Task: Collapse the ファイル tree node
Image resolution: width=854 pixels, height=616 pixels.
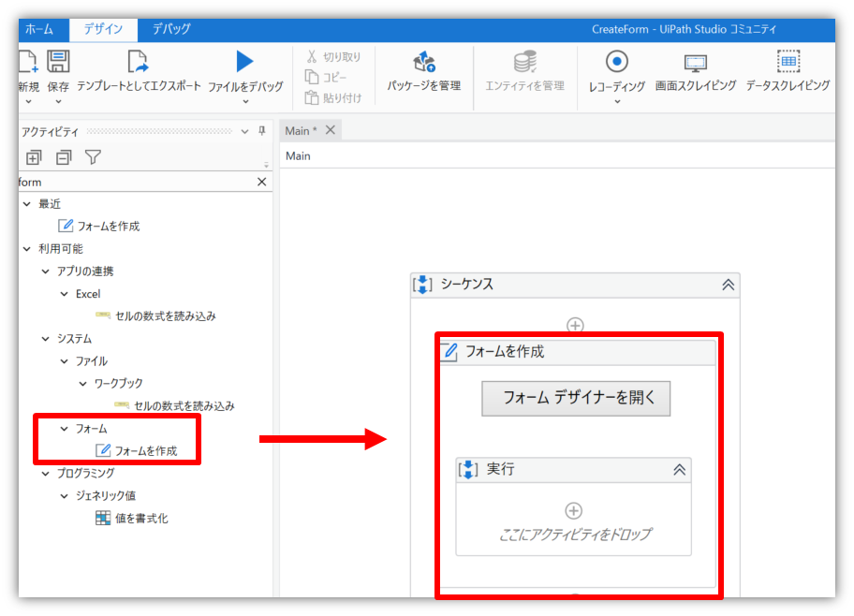Action: coord(65,361)
